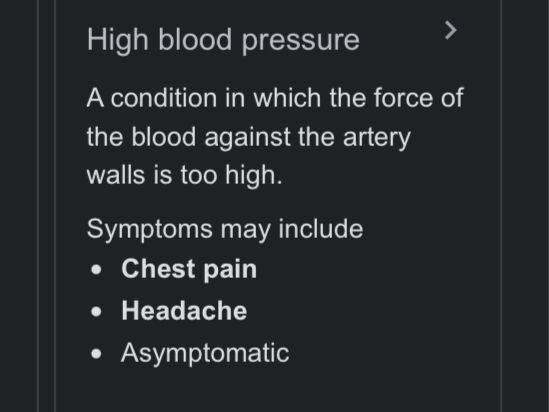Image resolution: width=549 pixels, height=412 pixels.
Task: Click the empty card area below Asymptomatic
Action: pos(278,390)
